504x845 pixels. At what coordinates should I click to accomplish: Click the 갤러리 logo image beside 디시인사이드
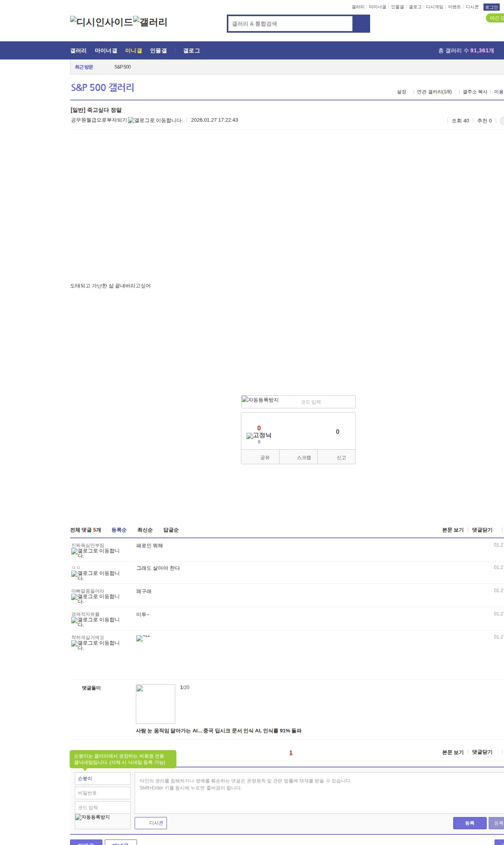150,22
